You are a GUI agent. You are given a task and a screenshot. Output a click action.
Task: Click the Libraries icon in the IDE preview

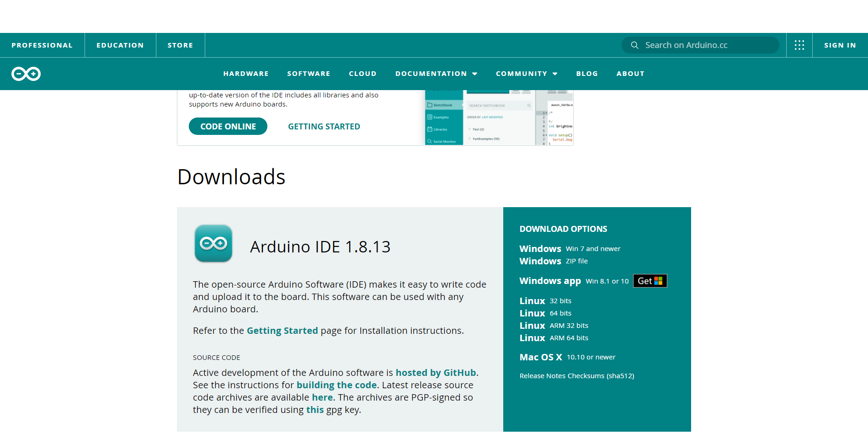[429, 129]
